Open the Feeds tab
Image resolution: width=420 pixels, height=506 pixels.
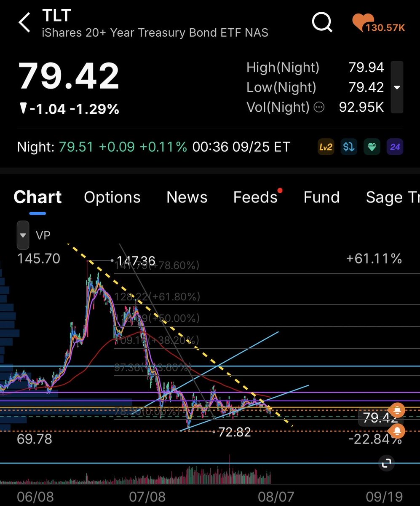pos(256,197)
